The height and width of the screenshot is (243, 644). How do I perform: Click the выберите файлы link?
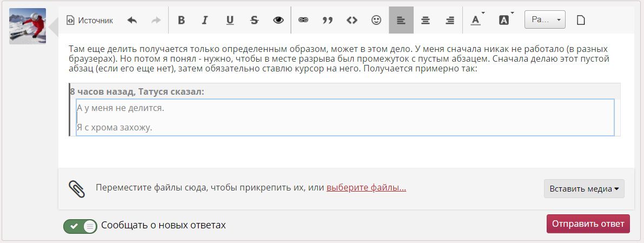click(366, 188)
